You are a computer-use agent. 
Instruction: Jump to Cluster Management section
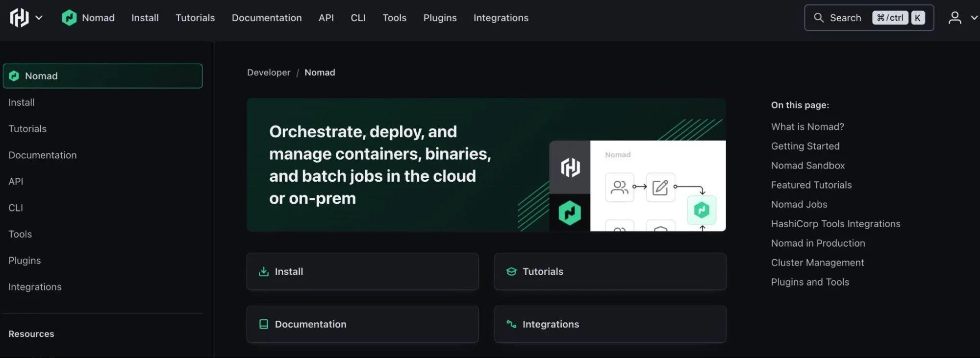click(817, 263)
